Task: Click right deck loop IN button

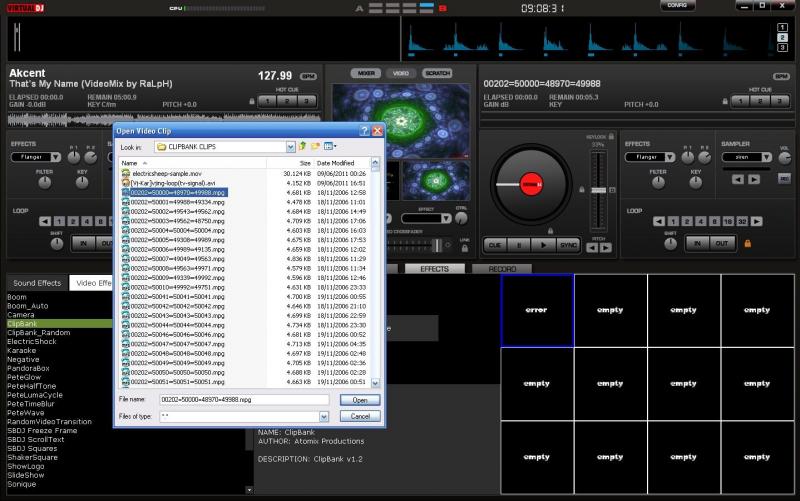Action: coord(697,243)
